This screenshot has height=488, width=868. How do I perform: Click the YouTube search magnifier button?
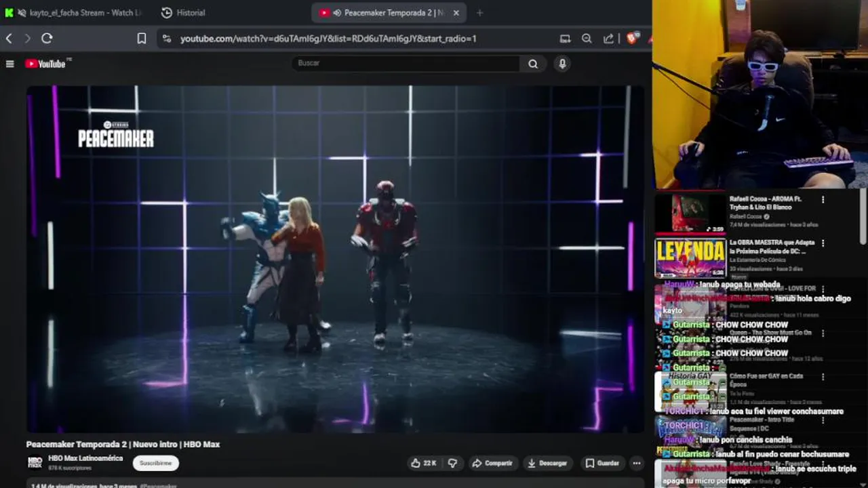point(533,64)
